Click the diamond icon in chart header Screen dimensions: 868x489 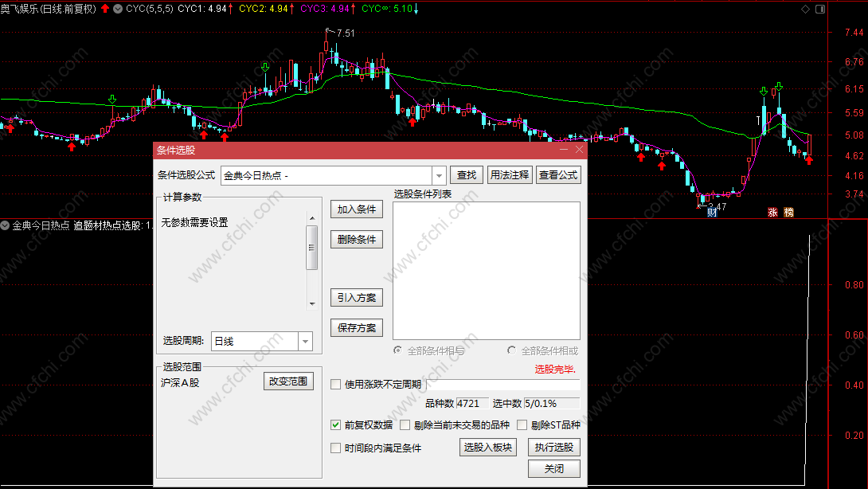pos(805,9)
